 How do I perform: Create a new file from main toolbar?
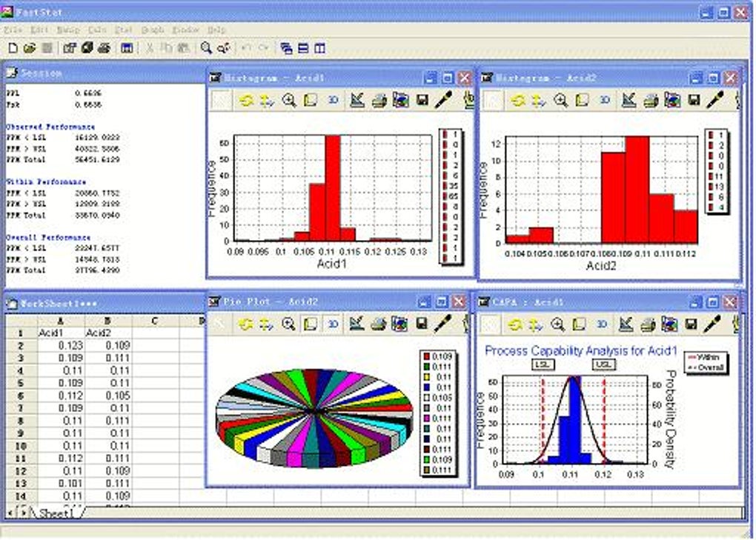coord(13,47)
